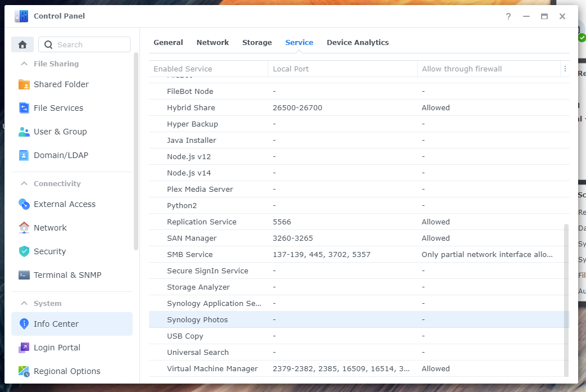Click the File Services icon

[24, 108]
